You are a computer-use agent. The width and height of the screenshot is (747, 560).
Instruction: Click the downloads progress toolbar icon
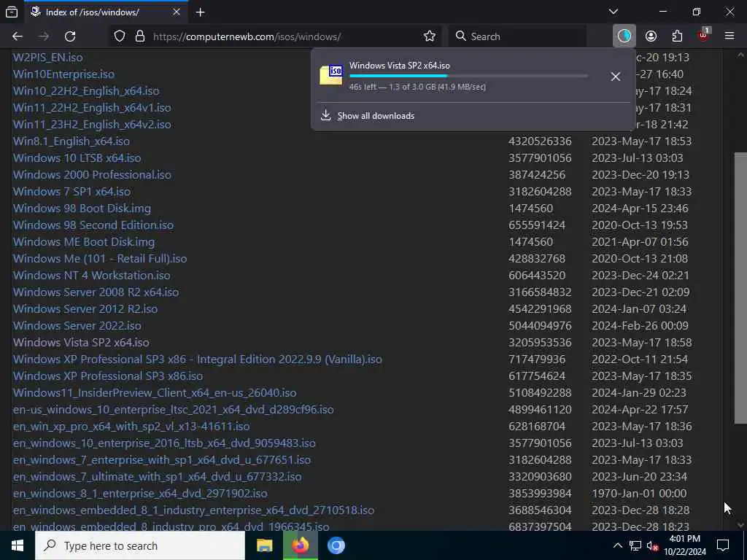click(x=624, y=36)
